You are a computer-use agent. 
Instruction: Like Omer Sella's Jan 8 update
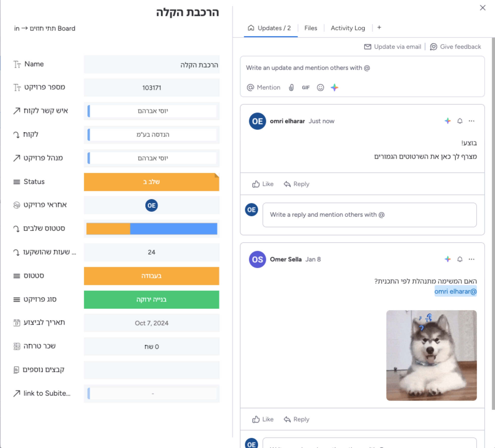tap(263, 419)
